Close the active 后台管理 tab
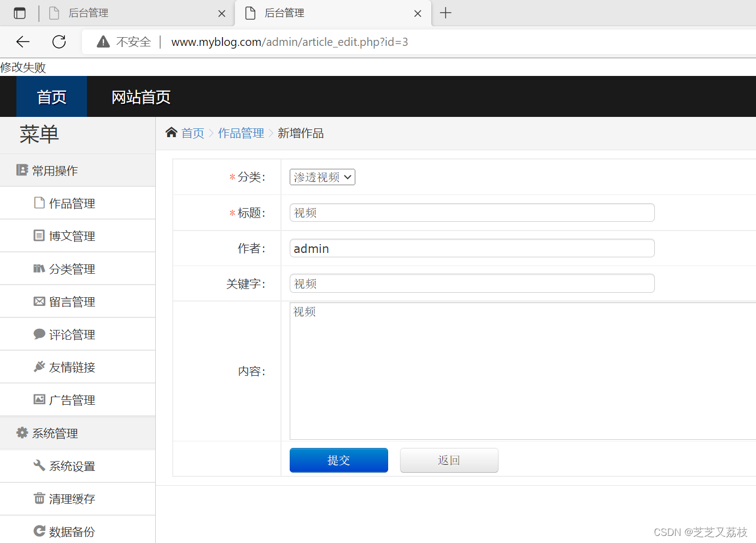The width and height of the screenshot is (756, 543). click(418, 14)
